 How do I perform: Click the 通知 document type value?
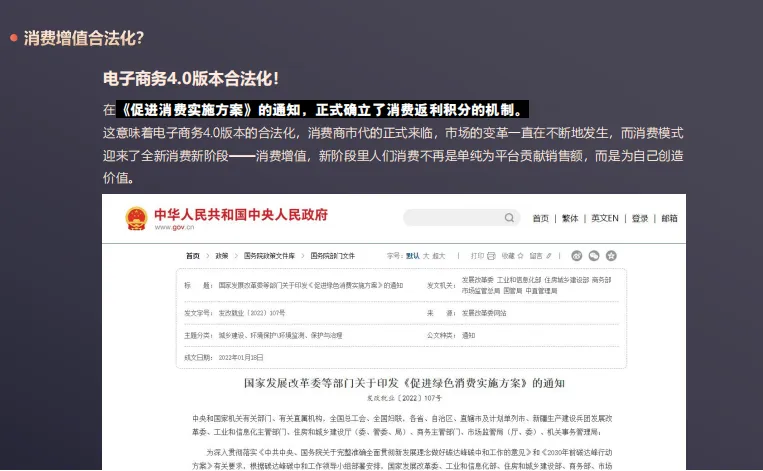468,335
